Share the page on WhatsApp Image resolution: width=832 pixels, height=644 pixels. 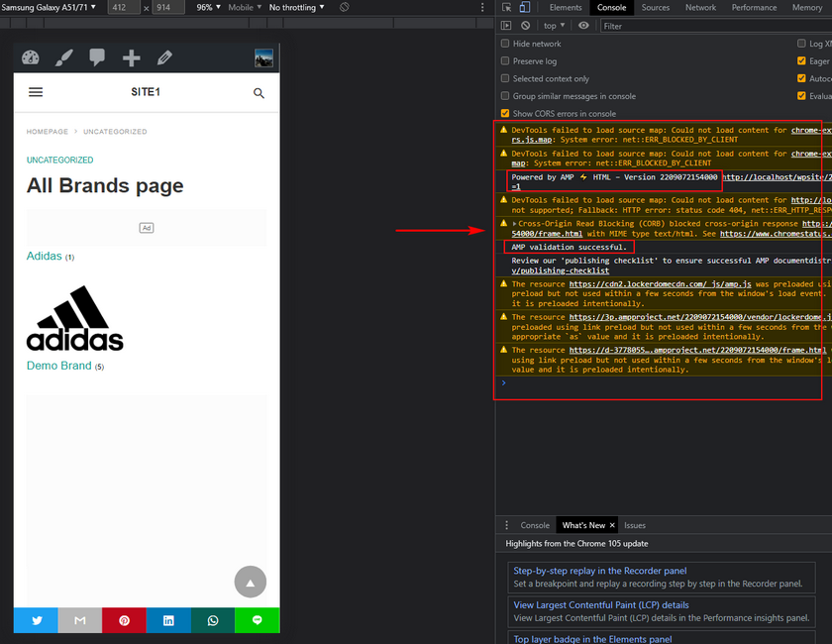pyautogui.click(x=213, y=620)
